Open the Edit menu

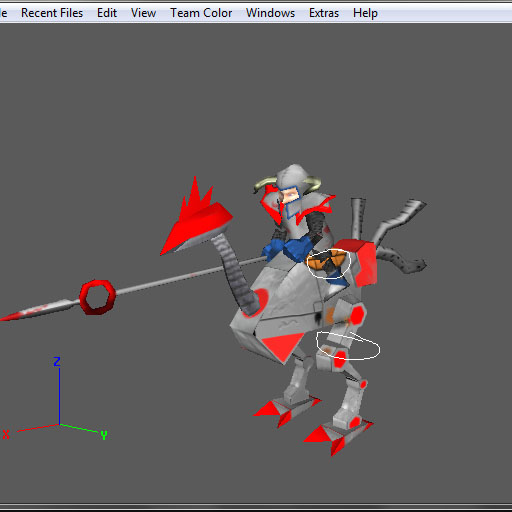[x=107, y=13]
